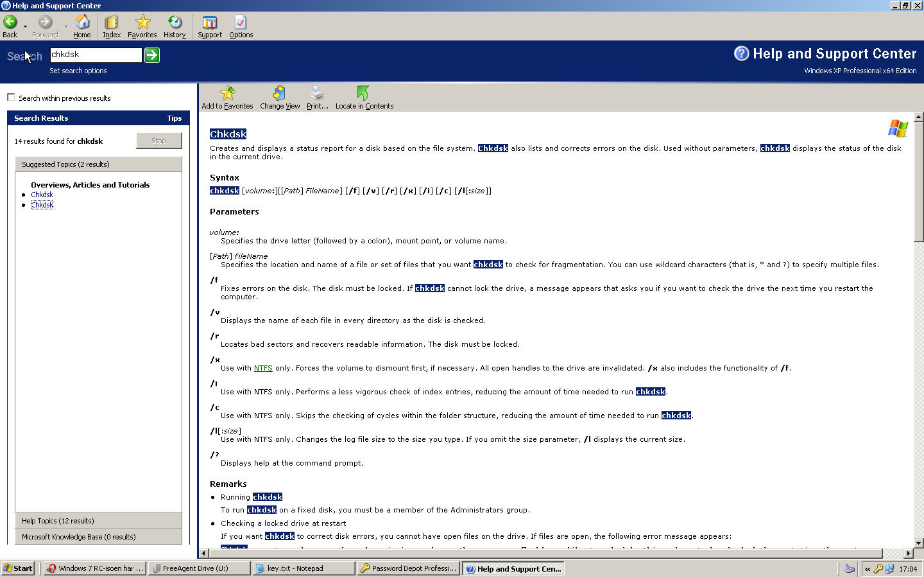Follow the NTFS glossary link

pos(263,368)
